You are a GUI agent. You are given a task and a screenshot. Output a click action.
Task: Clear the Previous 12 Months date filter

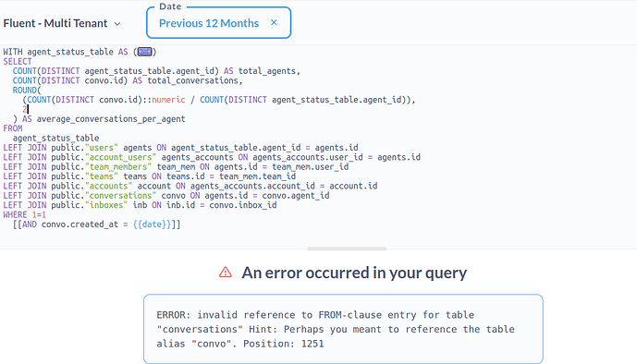tap(274, 23)
